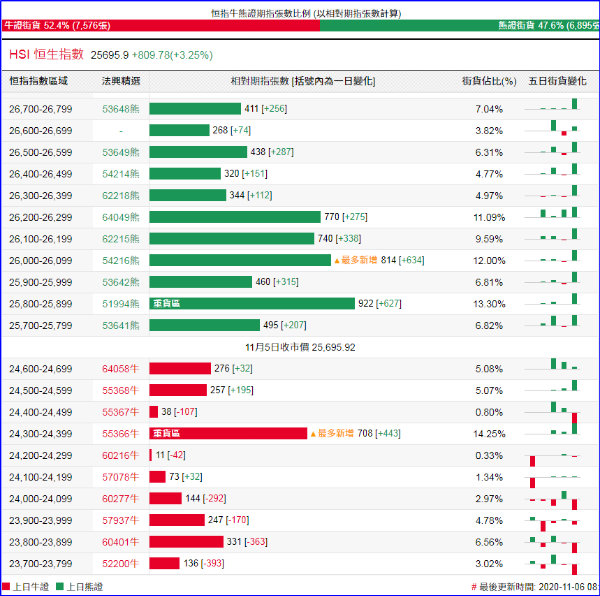Click the 14.25% street share value

489,434
